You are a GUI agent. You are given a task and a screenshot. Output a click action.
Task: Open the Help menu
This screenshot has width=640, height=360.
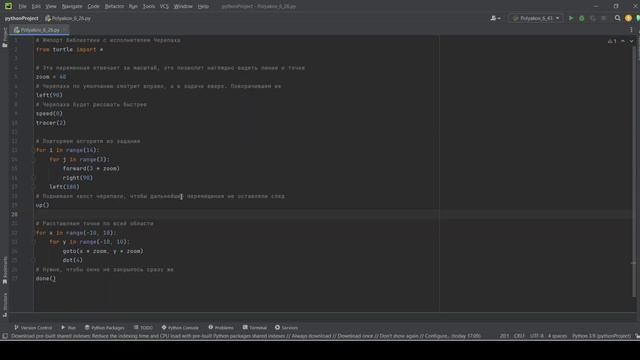203,6
